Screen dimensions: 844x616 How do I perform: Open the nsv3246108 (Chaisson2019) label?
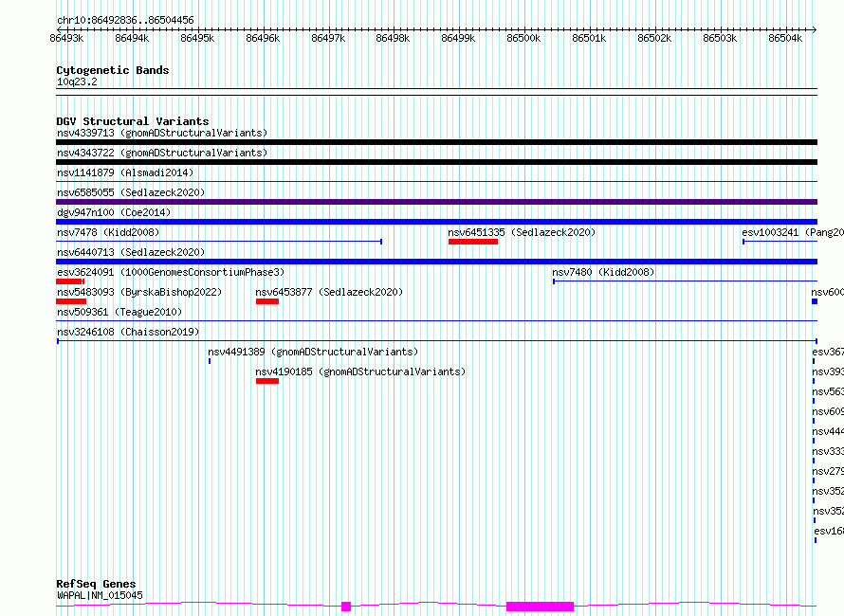coord(128,332)
